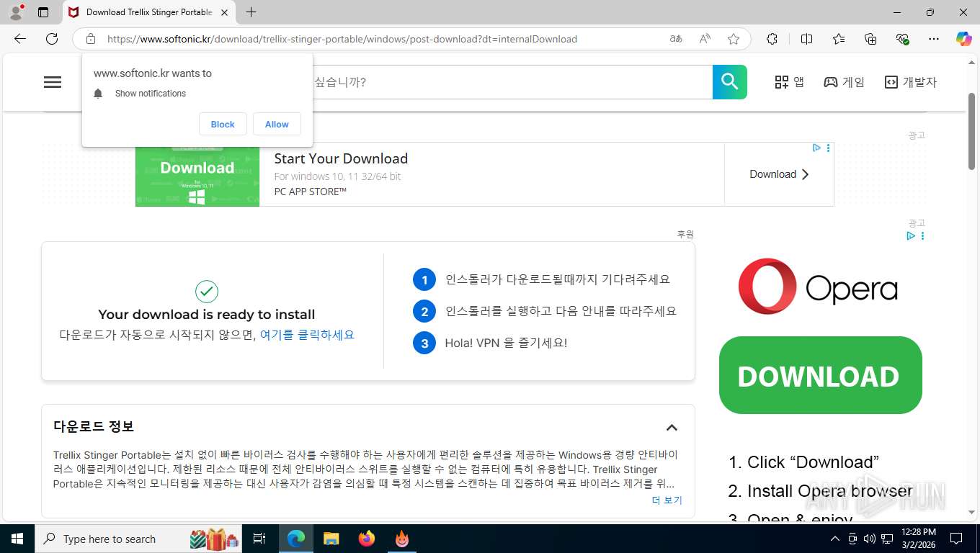
Task: Add this page to favorites star
Action: pyautogui.click(x=734, y=39)
